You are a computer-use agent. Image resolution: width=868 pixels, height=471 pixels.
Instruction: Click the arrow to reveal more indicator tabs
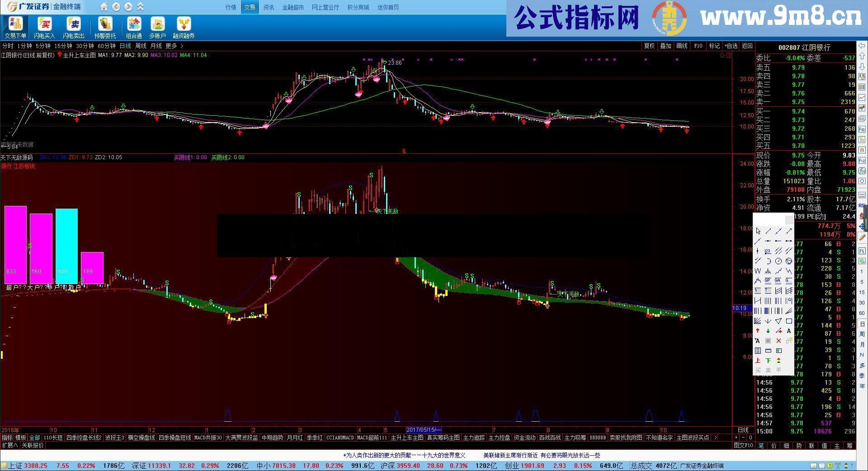[716, 438]
